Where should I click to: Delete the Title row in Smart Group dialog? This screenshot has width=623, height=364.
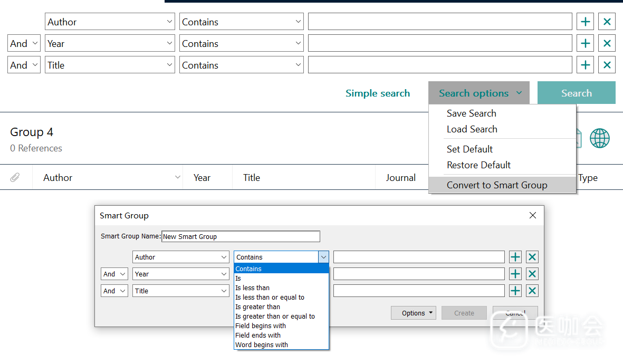coord(532,291)
